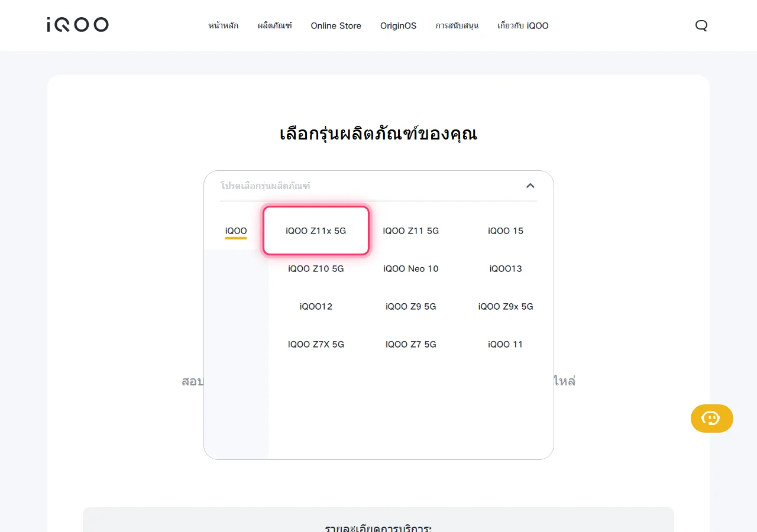Image resolution: width=757 pixels, height=532 pixels.
Task: Pick iQOO 11 from list
Action: pos(506,345)
